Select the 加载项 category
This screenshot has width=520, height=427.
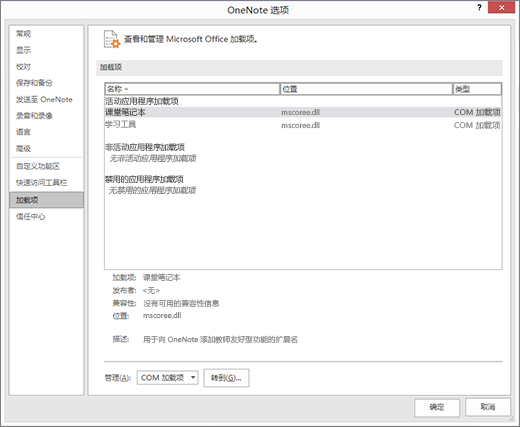click(46, 200)
